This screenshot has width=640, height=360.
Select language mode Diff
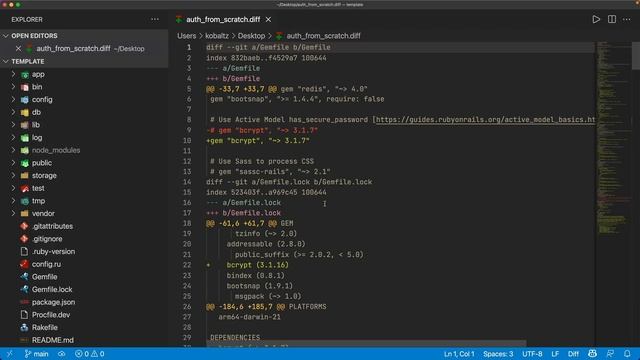pyautogui.click(x=573, y=354)
